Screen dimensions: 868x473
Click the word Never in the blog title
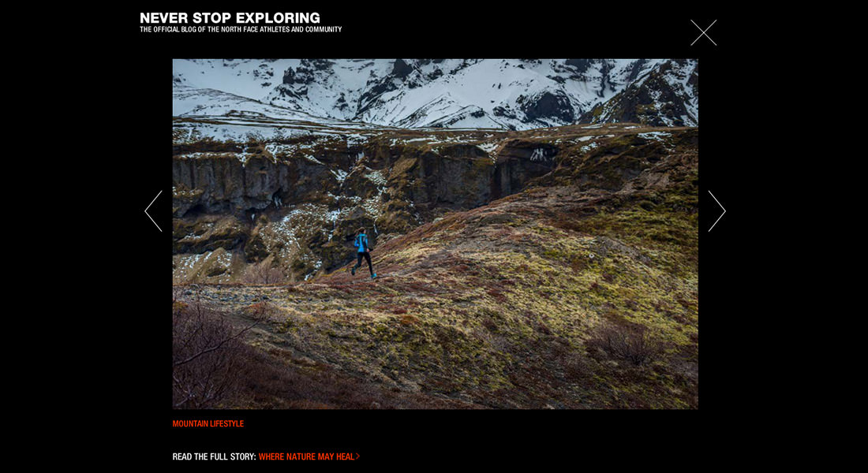[x=158, y=17]
